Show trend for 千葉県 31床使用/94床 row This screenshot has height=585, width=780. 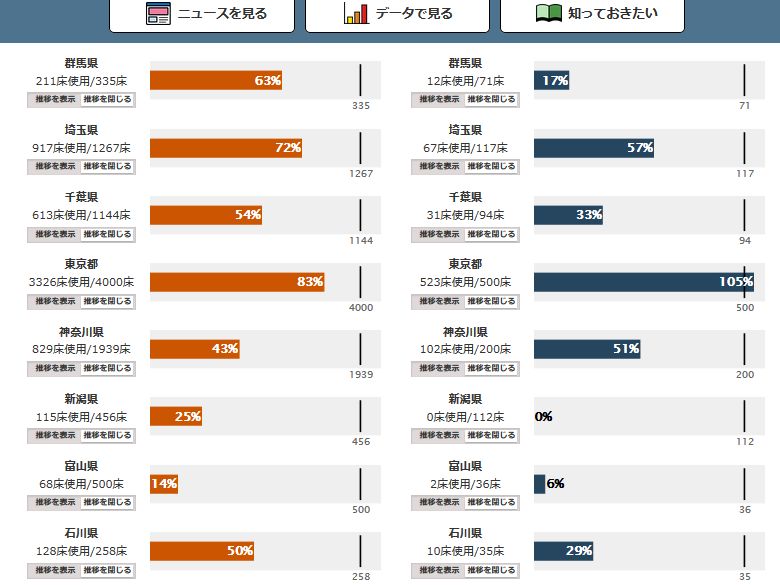click(440, 234)
